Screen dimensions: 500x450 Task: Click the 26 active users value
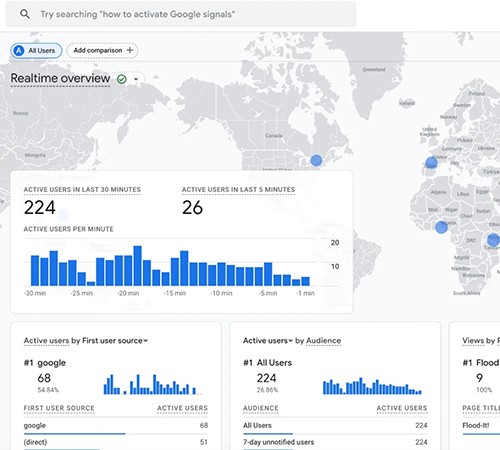[x=192, y=208]
